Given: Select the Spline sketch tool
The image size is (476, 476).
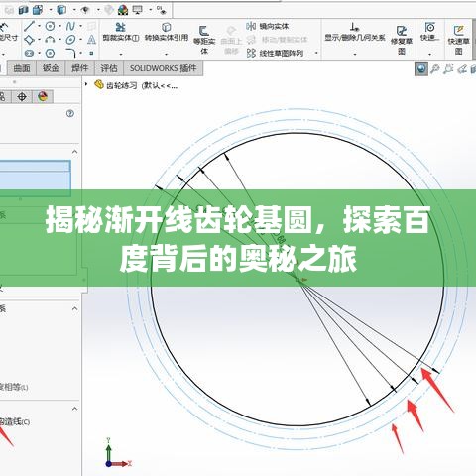Looking at the screenshot, I should click(x=70, y=26).
